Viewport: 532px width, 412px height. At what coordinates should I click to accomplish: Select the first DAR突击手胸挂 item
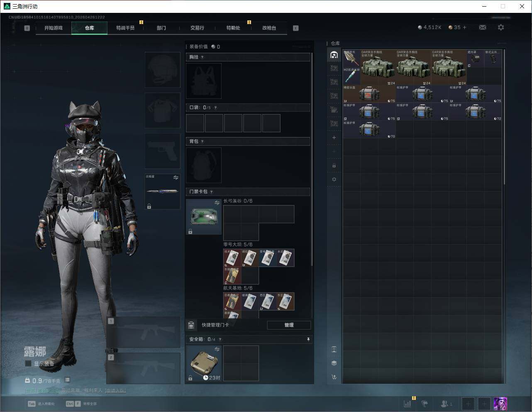378,68
